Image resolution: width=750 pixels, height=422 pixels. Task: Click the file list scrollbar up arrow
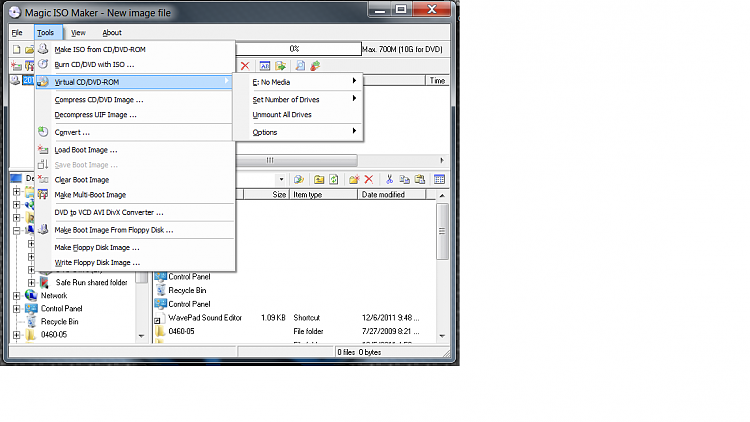(442, 195)
